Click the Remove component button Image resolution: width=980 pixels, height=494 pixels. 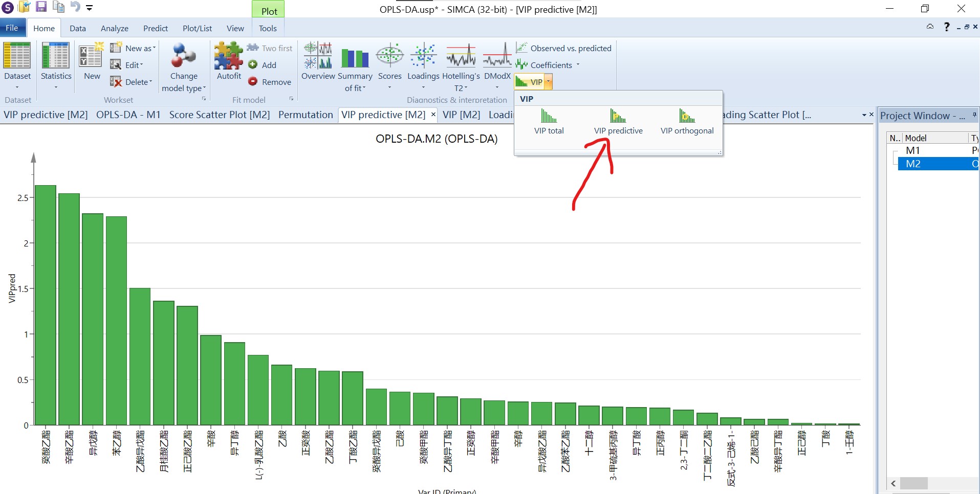tap(270, 82)
